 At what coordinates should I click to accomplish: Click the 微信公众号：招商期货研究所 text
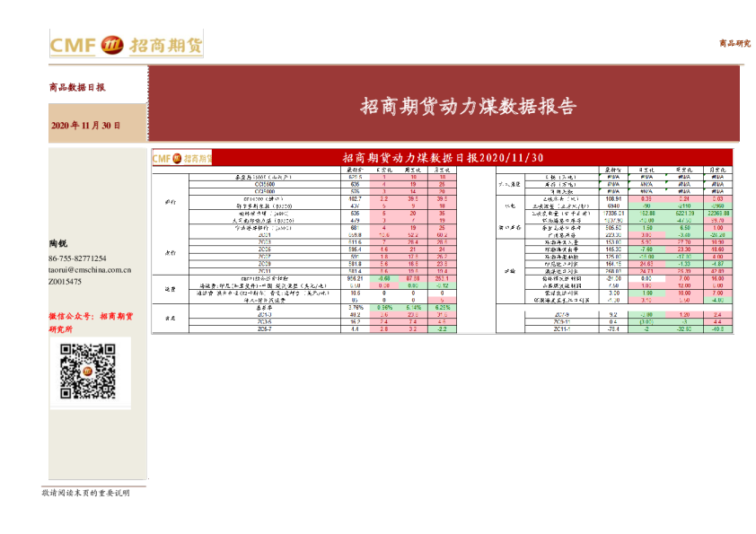pyautogui.click(x=90, y=322)
